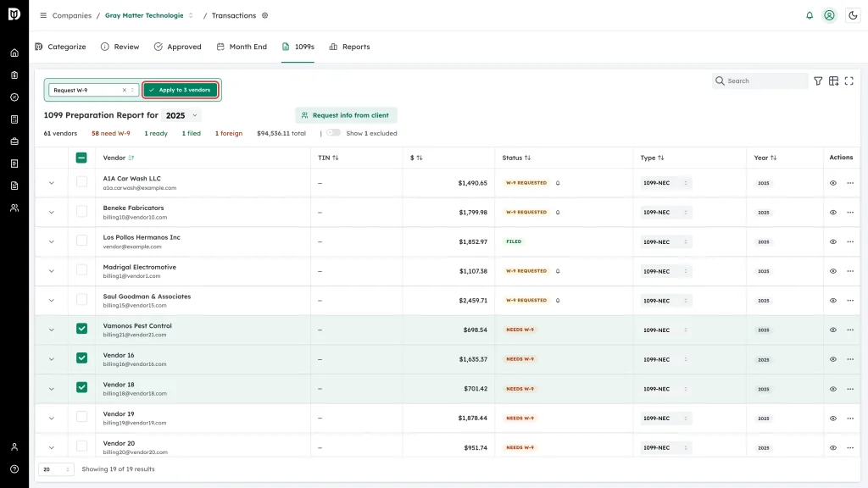Image resolution: width=868 pixels, height=488 pixels.
Task: Sort by the Year column
Action: 765,158
